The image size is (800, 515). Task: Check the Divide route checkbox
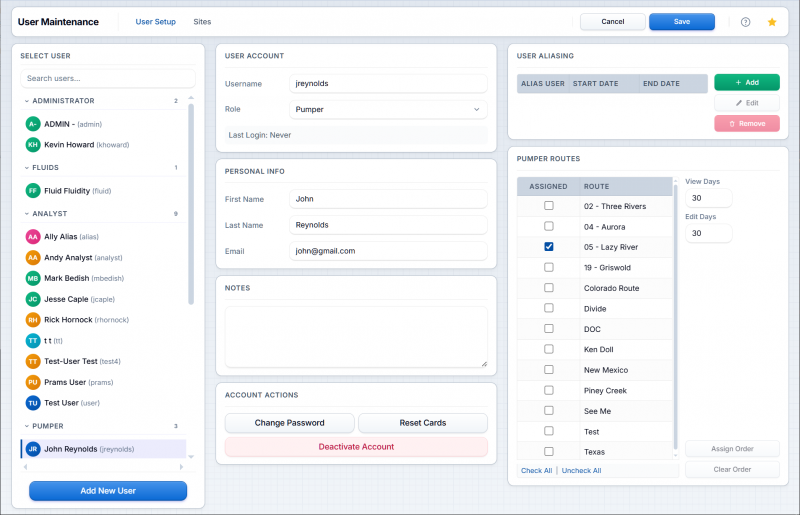point(548,308)
